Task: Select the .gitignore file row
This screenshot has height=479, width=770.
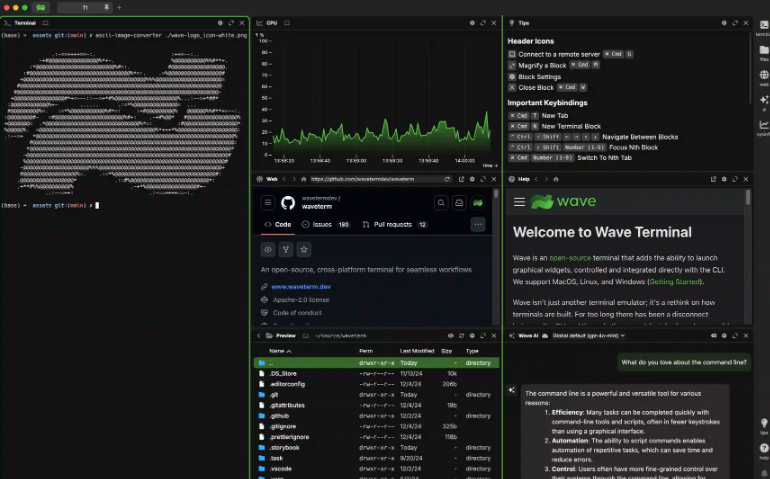Action: (376, 427)
